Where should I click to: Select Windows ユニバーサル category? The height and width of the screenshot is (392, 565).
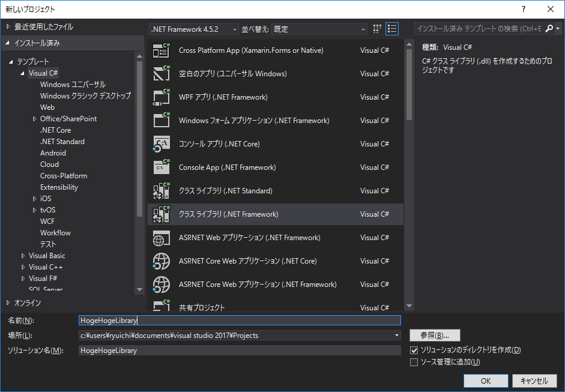click(73, 85)
